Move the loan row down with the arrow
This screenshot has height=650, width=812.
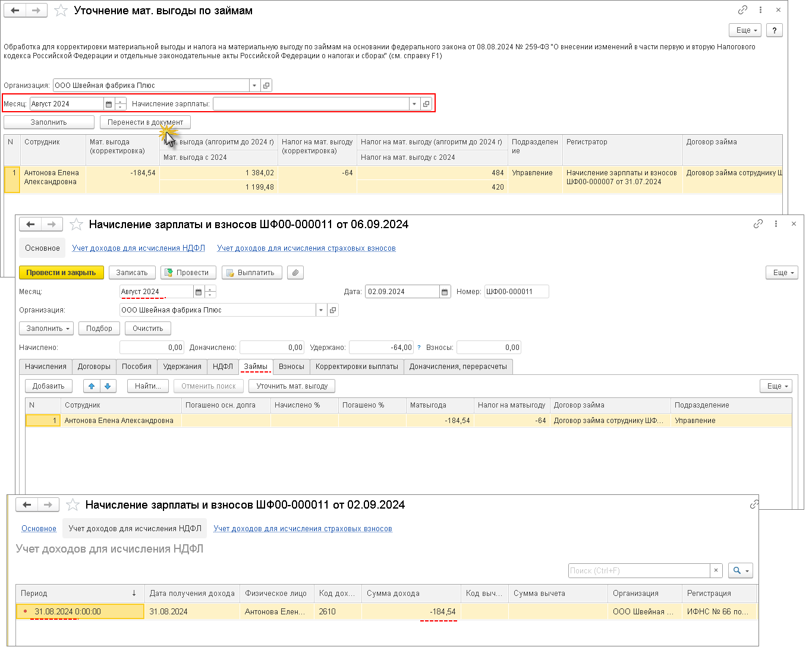click(x=108, y=386)
